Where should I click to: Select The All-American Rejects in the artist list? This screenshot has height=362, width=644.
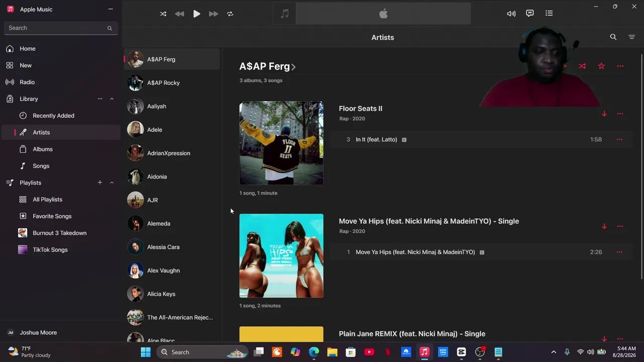[x=172, y=317]
